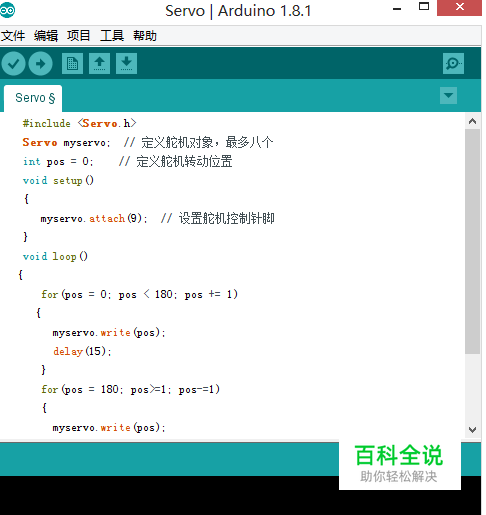This screenshot has width=486, height=515.
Task: Open the 工具 menu
Action: coord(112,35)
